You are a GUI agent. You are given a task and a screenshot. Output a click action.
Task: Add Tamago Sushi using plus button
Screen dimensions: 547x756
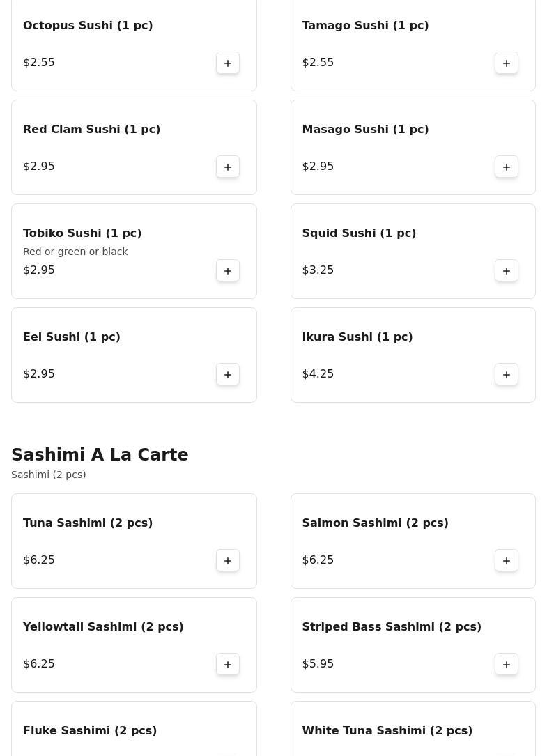pyautogui.click(x=507, y=63)
